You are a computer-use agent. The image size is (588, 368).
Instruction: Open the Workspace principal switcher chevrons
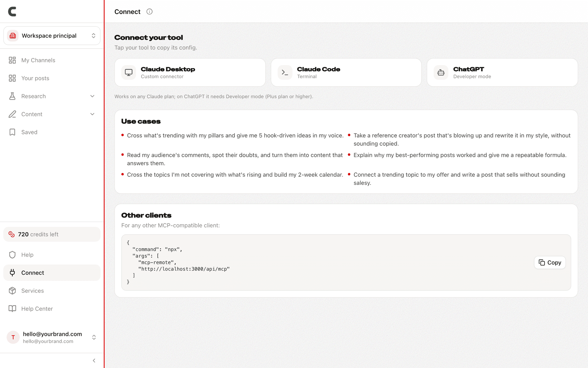(93, 36)
